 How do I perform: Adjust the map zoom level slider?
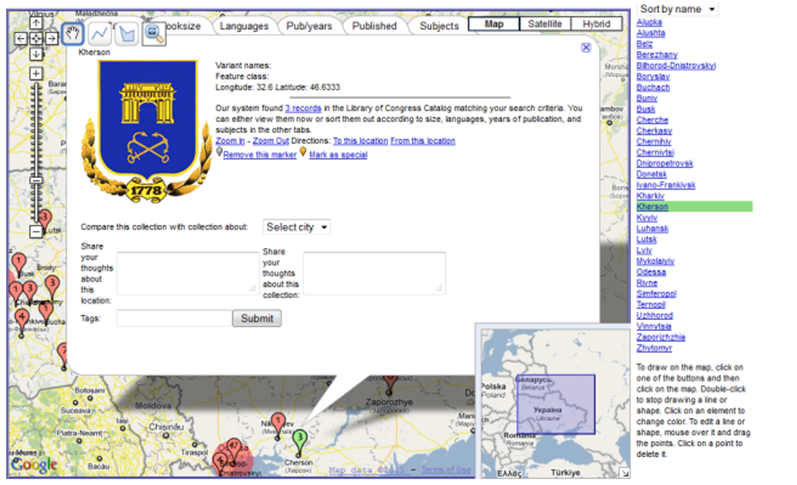tap(36, 180)
